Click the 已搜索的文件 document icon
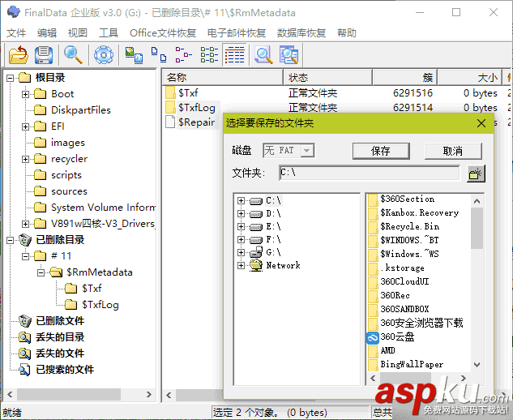 [x=25, y=370]
